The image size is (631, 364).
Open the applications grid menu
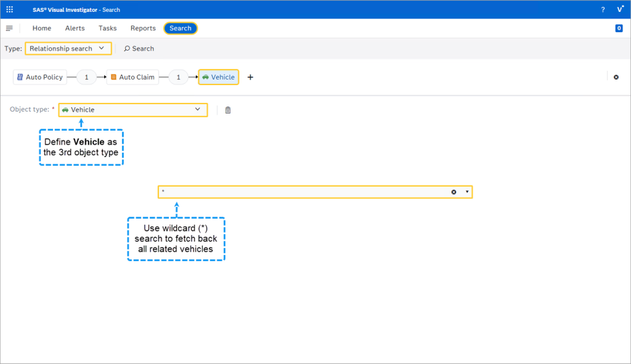(9, 9)
